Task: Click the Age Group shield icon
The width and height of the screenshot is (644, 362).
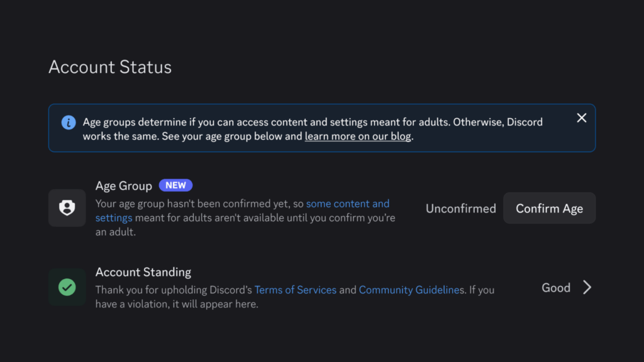Action: coord(67,207)
